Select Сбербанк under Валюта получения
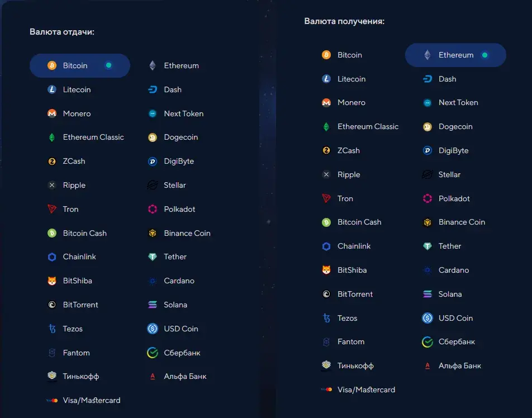Screen dimensions: 532x418 coord(448,341)
